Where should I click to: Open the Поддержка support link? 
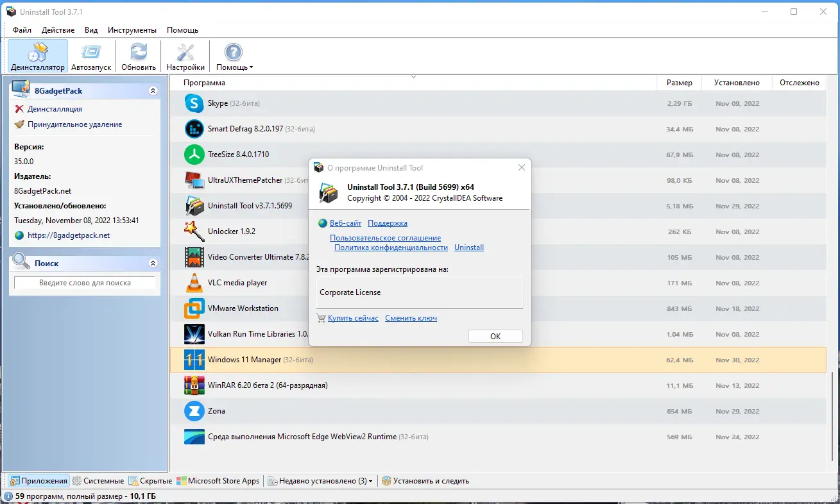(388, 223)
